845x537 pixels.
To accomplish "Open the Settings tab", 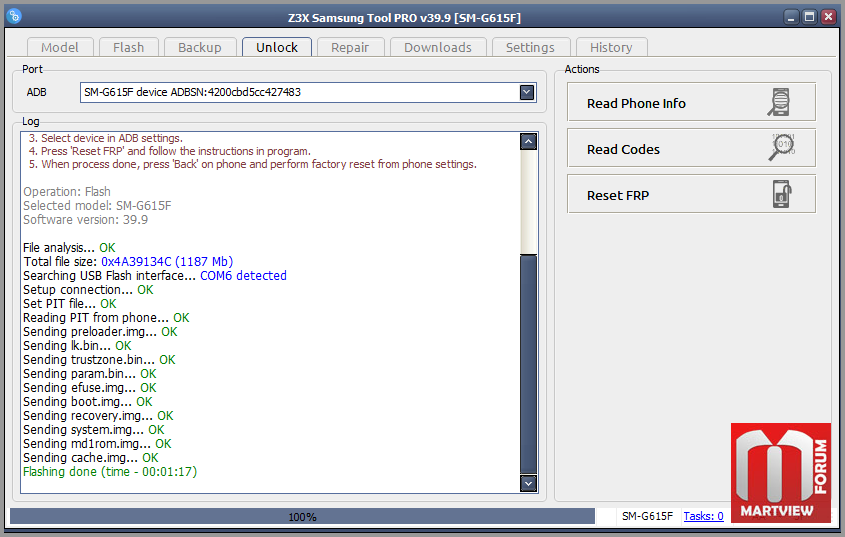I will click(x=530, y=47).
